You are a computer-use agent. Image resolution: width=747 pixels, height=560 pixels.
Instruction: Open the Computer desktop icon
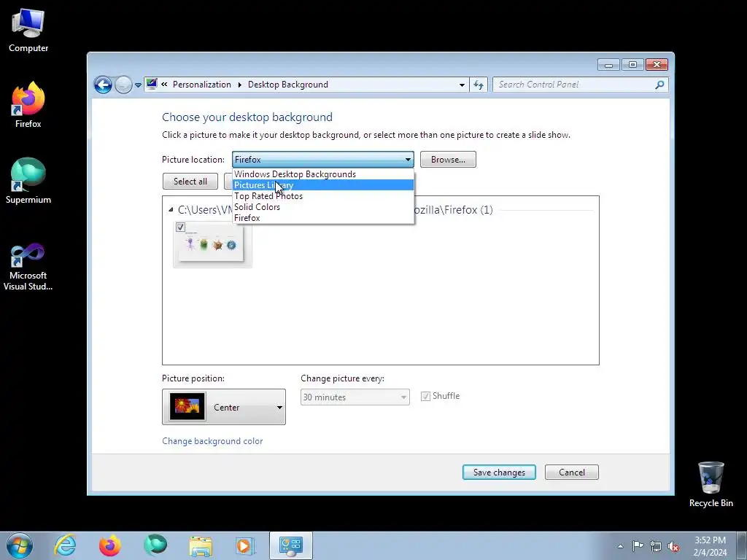tap(28, 31)
